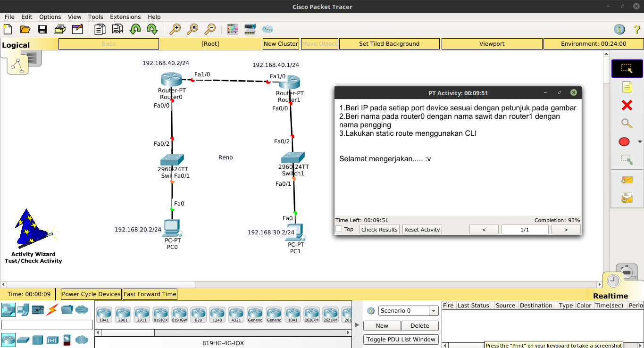Click the Check Results button
The image size is (644, 348).
tap(379, 229)
